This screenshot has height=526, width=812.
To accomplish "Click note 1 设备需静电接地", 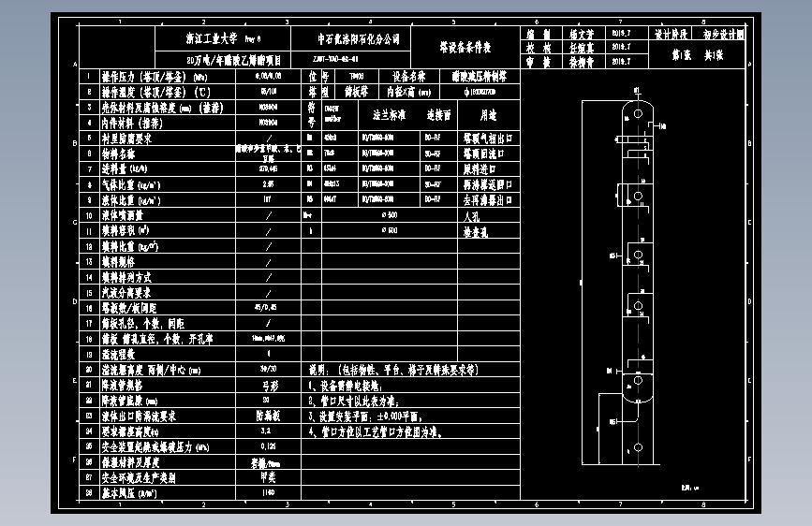I will pos(346,386).
